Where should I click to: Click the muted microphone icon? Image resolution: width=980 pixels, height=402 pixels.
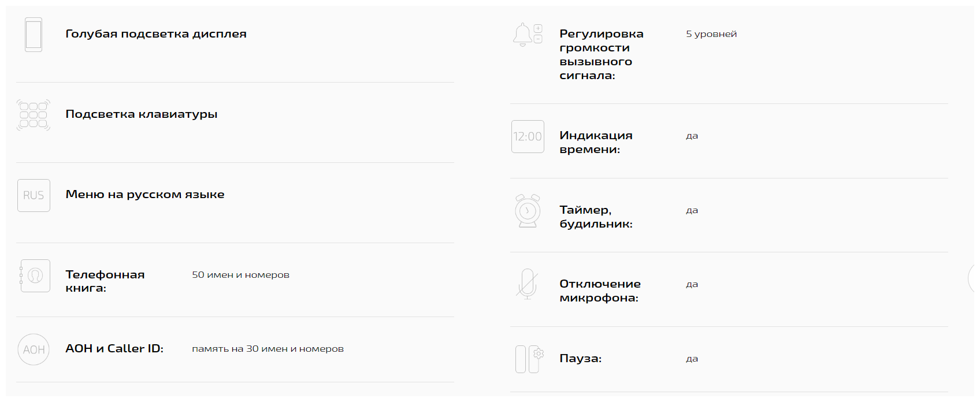coord(527,284)
